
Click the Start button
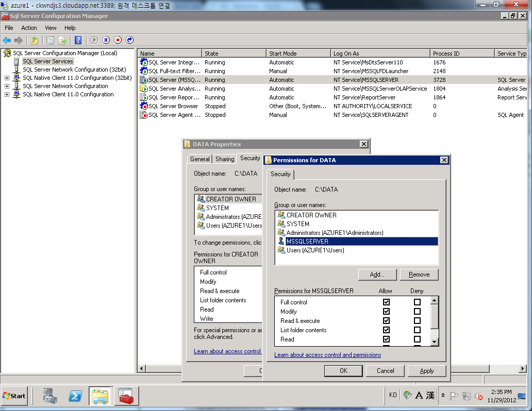[x=14, y=396]
